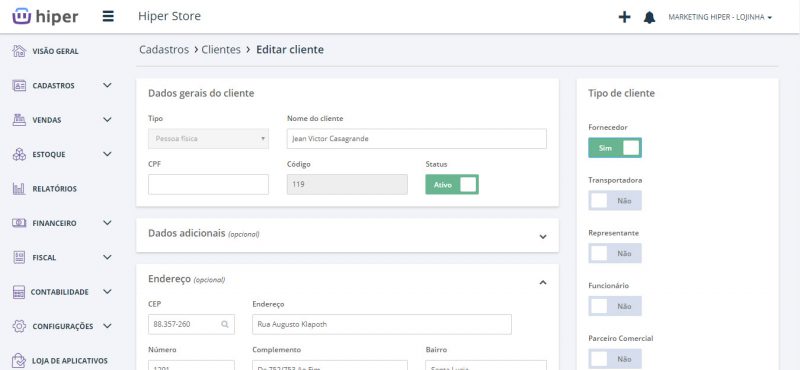800x370 pixels.
Task: Open Loja de Aplicativos in sidebar
Action: pyautogui.click(x=70, y=361)
